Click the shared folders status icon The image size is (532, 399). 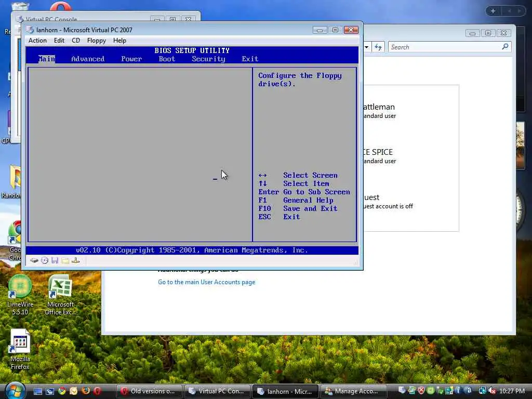point(65,261)
